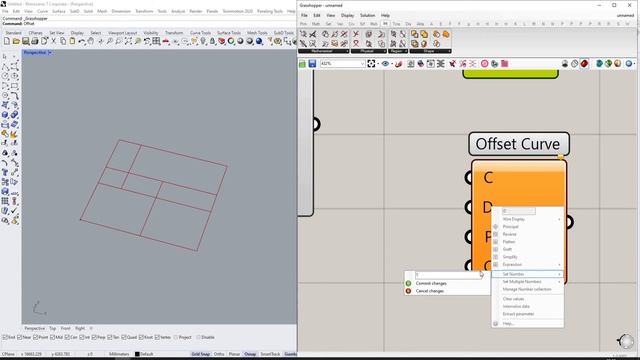
Task: Toggle the Cen osnap checkbox
Action: click(67, 338)
